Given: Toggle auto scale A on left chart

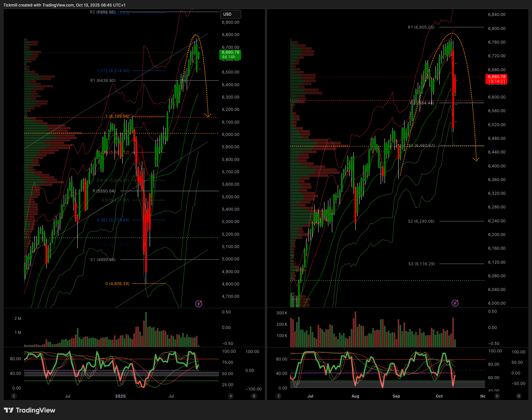Looking at the screenshot, I should click(231, 396).
